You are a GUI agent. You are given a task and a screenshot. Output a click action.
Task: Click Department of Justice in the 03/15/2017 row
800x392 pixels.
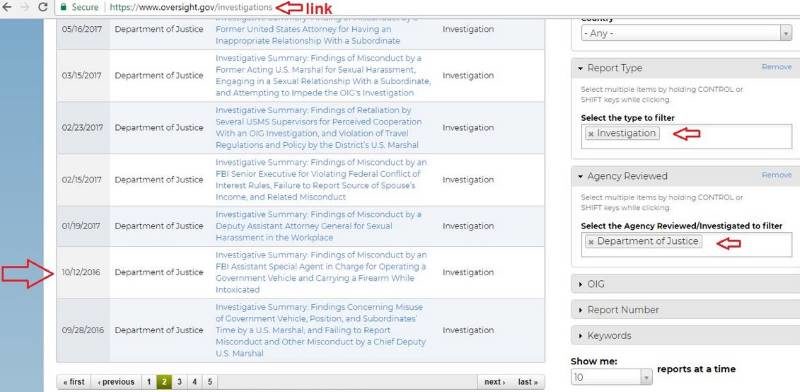(159, 76)
